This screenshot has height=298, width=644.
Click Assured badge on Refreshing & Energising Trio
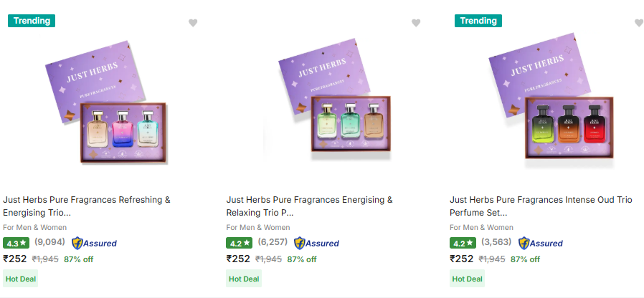pyautogui.click(x=94, y=243)
